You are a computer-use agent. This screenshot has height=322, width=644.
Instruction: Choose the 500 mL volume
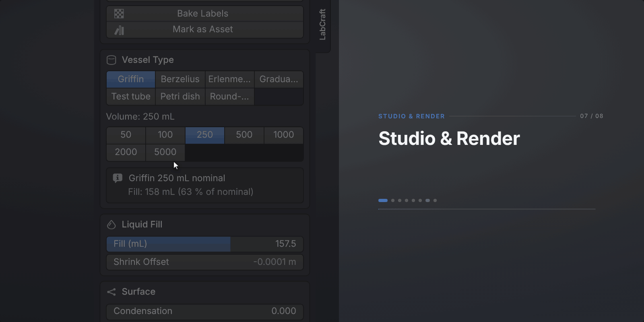click(244, 135)
